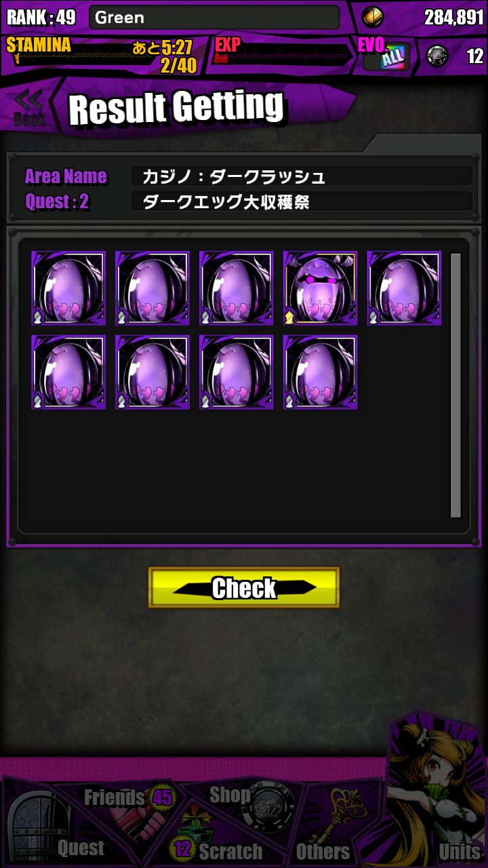Tap the player name field Green
This screenshot has height=868, width=488.
[214, 18]
